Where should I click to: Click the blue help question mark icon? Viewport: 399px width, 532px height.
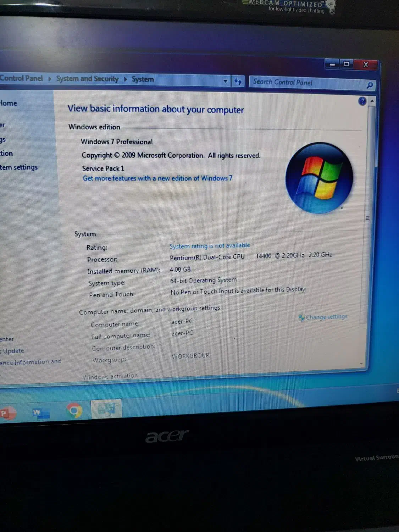pyautogui.click(x=362, y=102)
